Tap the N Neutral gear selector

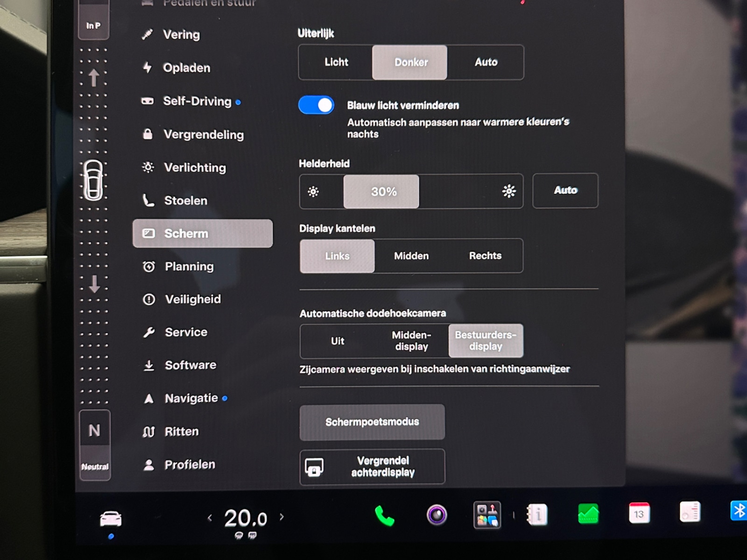tap(95, 445)
